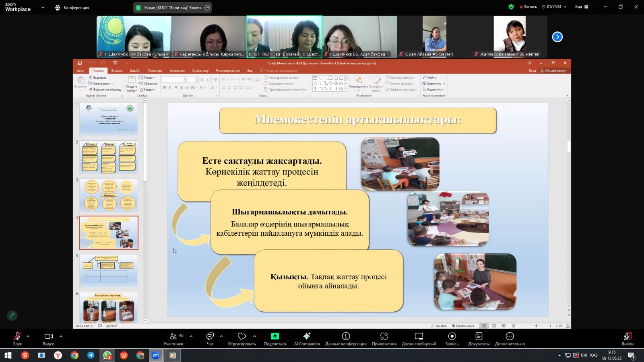This screenshot has height=362, width=644.
Task: Expand video options arrow beside the camera
Action: point(61,336)
